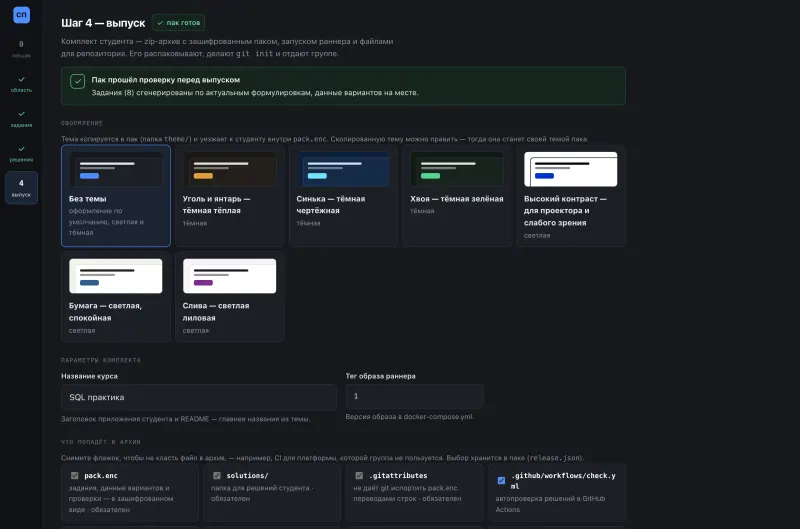The width and height of the screenshot is (800, 529).
Task: Select the «Бумага — светлая, спокойная» theme
Action: (116, 297)
